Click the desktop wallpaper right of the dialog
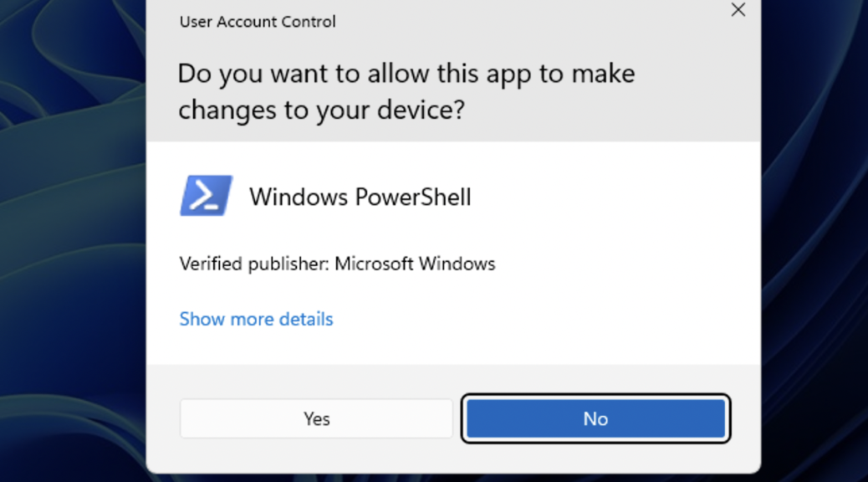868x482 pixels. coord(814,241)
